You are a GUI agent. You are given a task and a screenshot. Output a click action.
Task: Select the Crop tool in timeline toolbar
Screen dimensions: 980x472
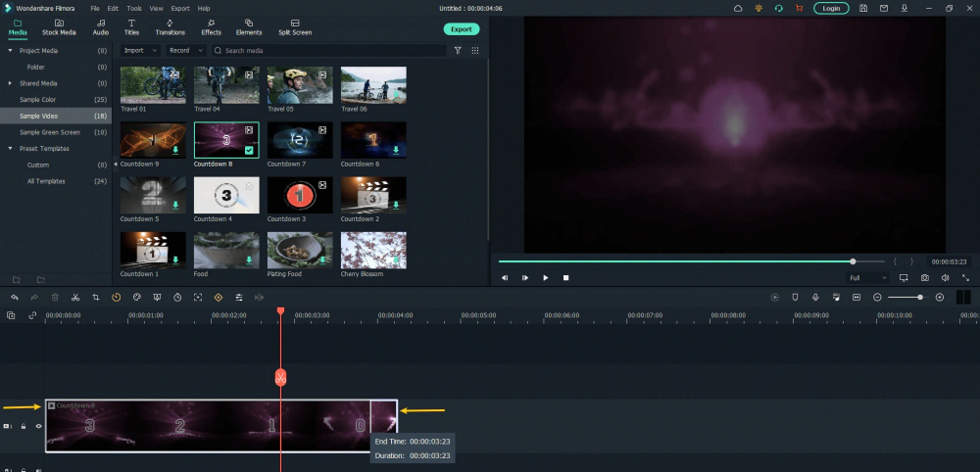pos(96,297)
